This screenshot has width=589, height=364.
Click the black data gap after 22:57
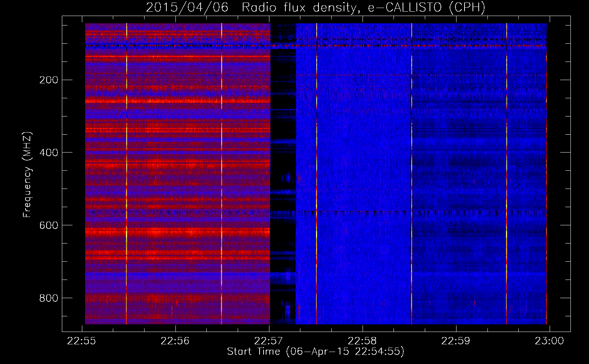point(283,174)
